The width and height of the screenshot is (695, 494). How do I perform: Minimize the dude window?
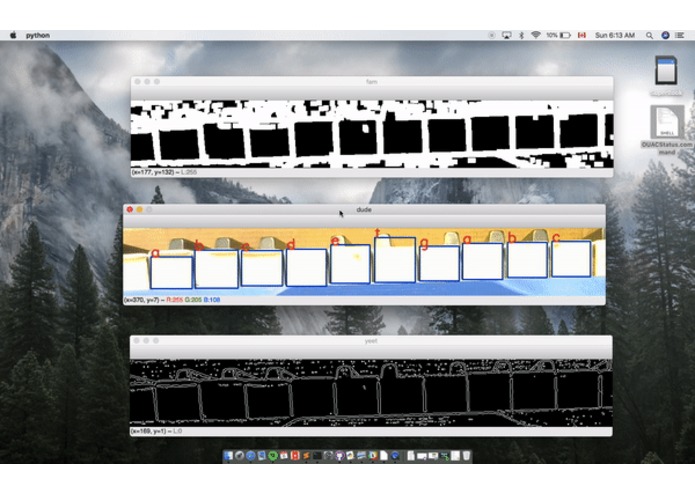(x=139, y=210)
